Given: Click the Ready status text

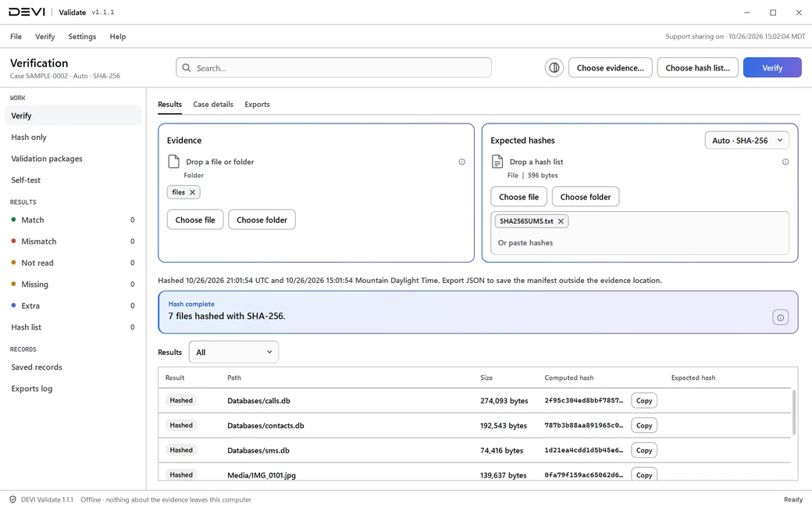Looking at the screenshot, I should (792, 499).
